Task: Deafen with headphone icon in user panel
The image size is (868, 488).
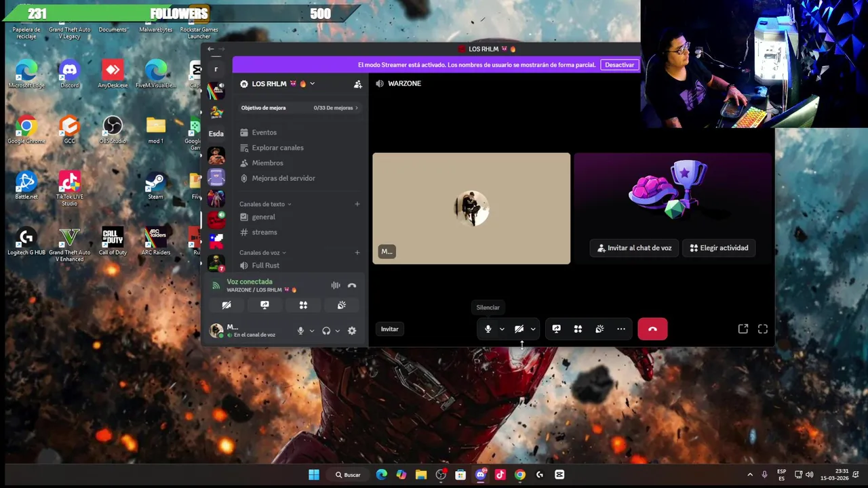Action: point(326,331)
